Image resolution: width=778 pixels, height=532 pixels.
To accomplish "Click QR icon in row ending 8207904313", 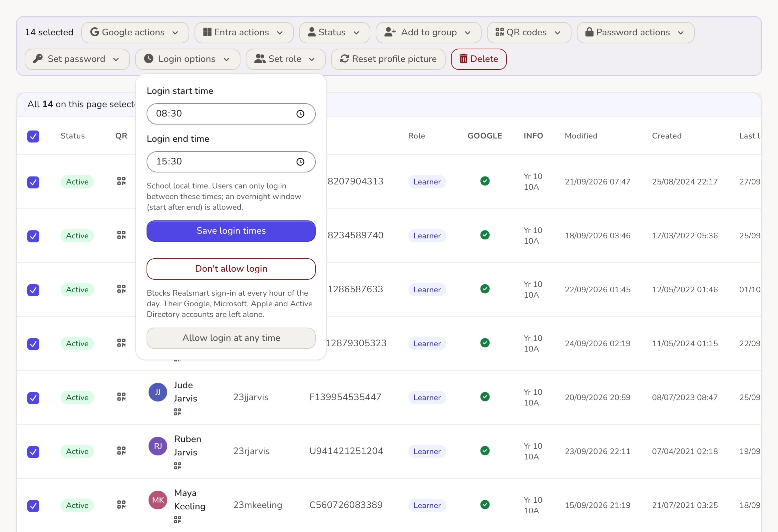I will (x=121, y=181).
